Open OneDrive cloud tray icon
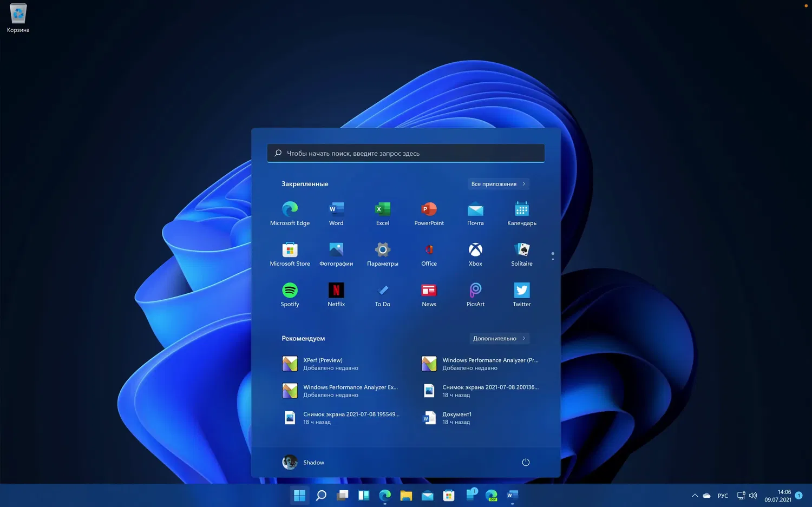The height and width of the screenshot is (507, 812). point(706,496)
